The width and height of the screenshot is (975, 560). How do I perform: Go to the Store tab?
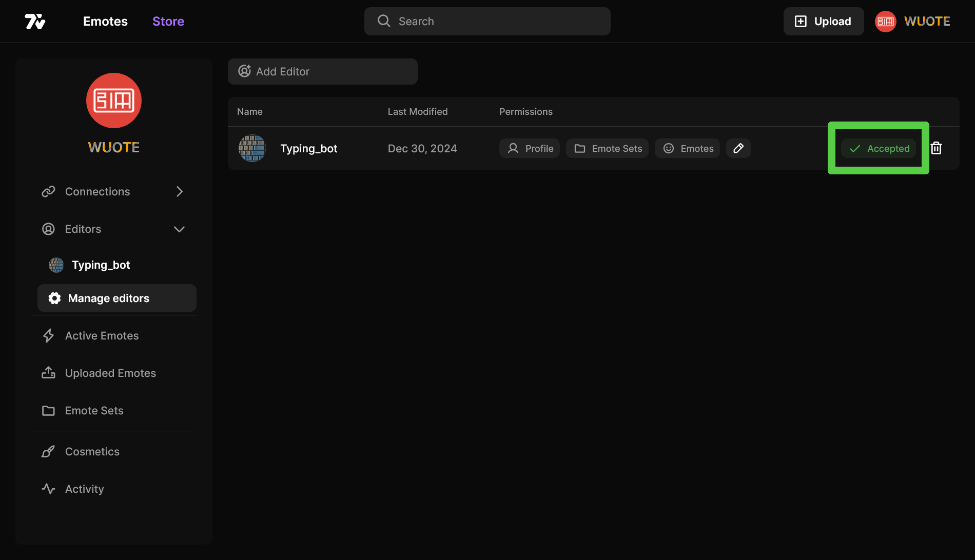pyautogui.click(x=168, y=22)
